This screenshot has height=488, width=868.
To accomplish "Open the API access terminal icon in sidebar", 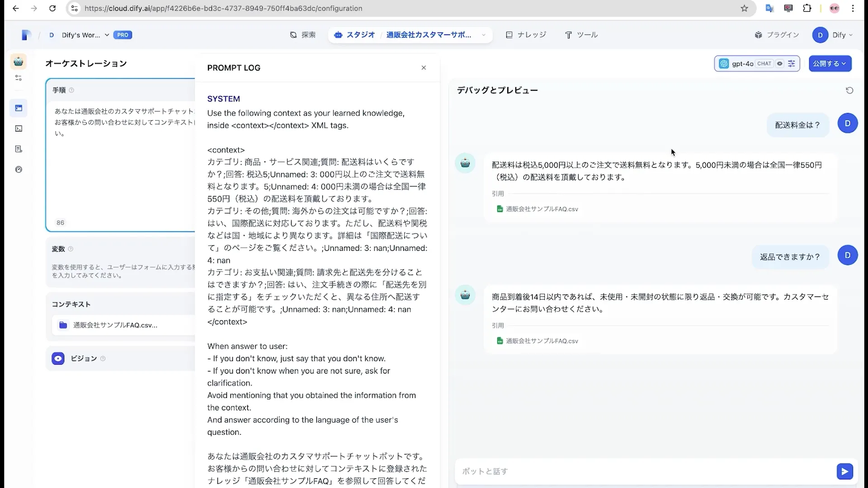I will (x=19, y=129).
